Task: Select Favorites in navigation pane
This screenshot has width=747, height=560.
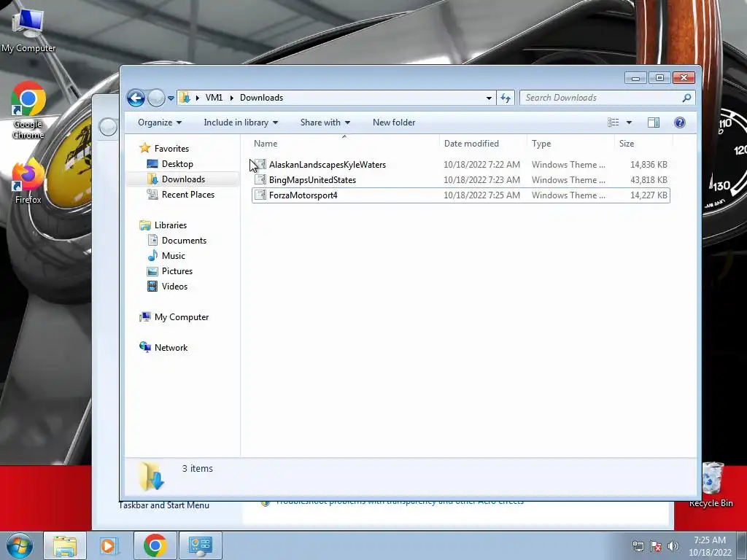Action: tap(171, 149)
